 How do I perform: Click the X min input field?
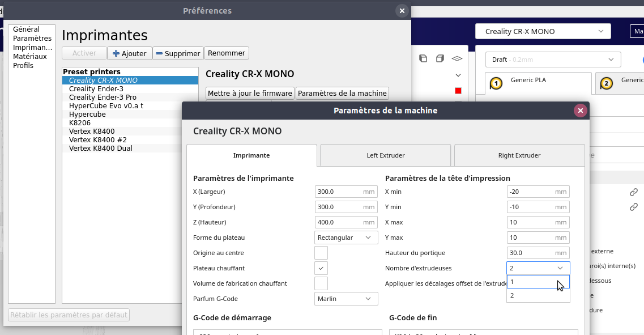(538, 192)
